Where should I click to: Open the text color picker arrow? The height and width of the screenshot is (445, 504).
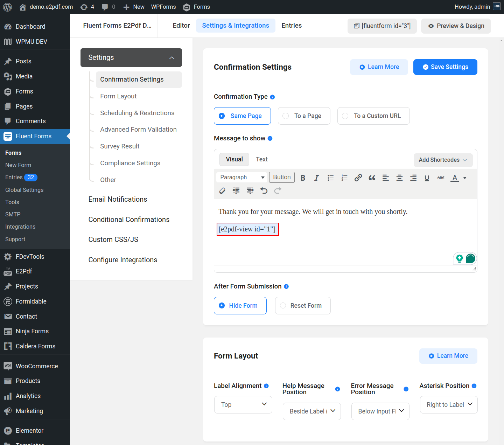pos(465,178)
